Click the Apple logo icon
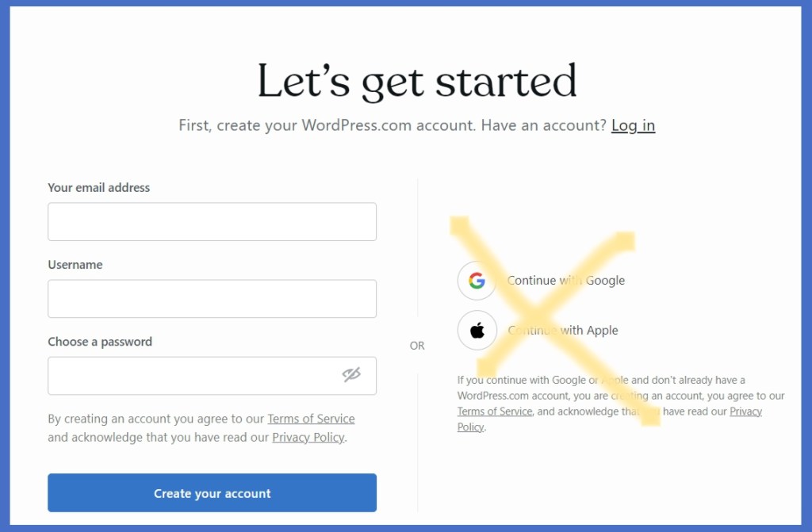The height and width of the screenshot is (532, 812). (477, 331)
